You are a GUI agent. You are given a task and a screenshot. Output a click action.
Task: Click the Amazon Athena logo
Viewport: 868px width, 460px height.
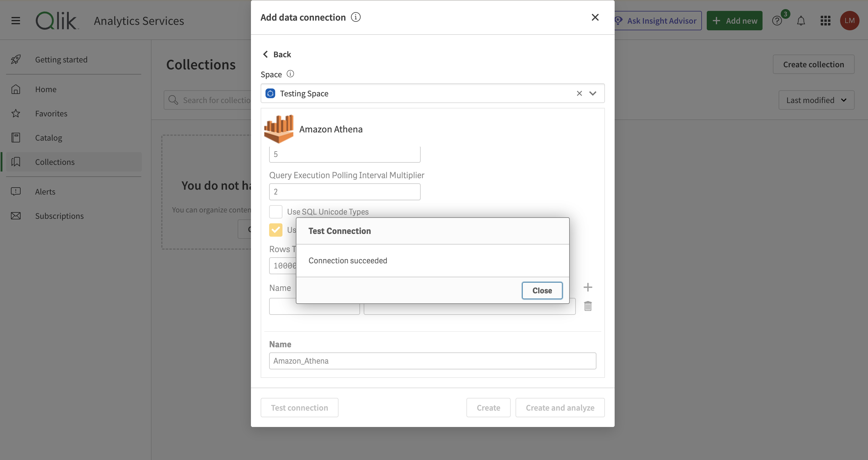tap(279, 129)
